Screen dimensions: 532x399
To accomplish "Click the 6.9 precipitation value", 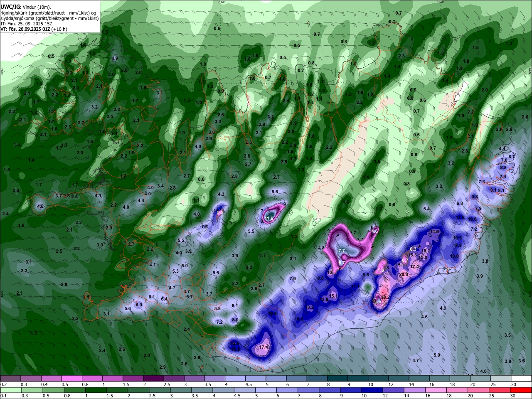I will tap(139, 305).
